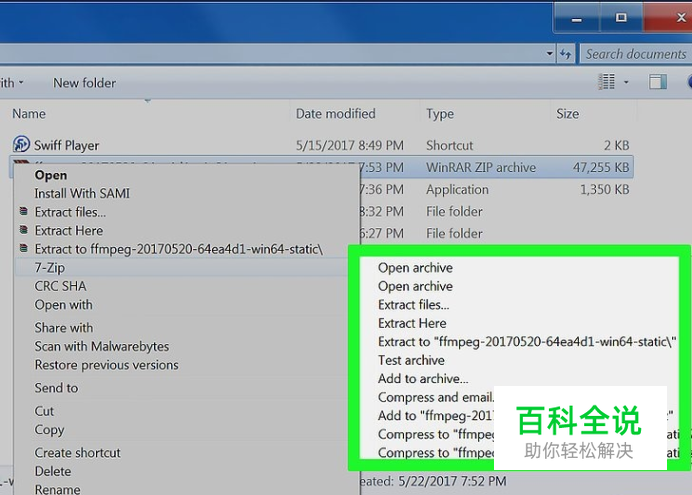The image size is (692, 495).
Task: Sort by the Type column header
Action: pyautogui.click(x=440, y=114)
